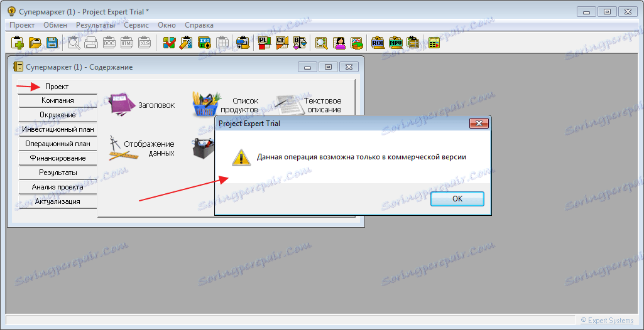Image resolution: width=644 pixels, height=330 pixels.
Task: Export report to HTML icon
Action: pos(127,42)
